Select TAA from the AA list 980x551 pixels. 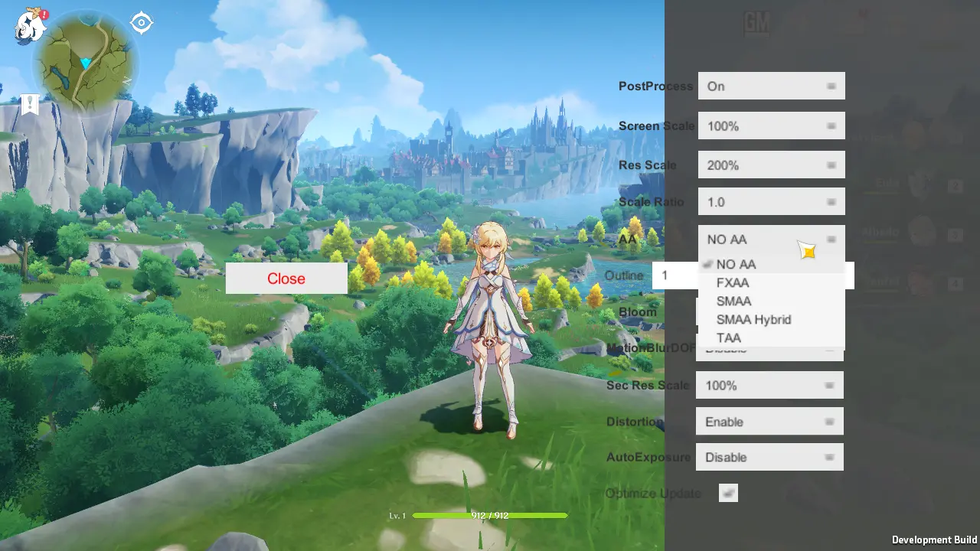772,337
